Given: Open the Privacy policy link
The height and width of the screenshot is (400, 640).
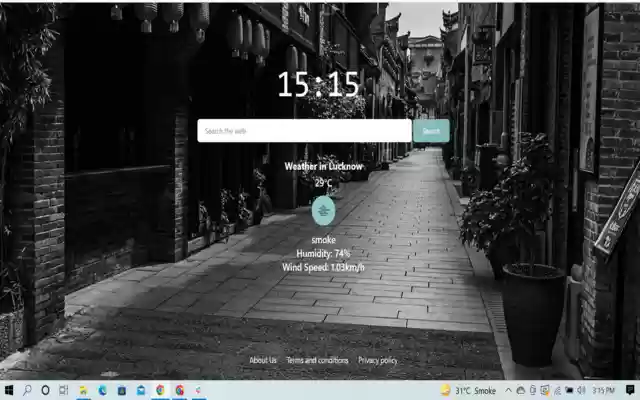Looking at the screenshot, I should click(x=378, y=360).
